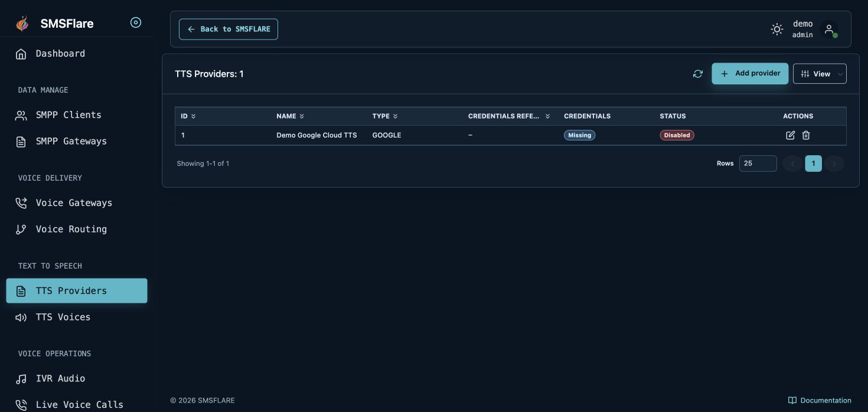Click the SMPP Clients people icon
Screen dimensions: 868x412
point(21,115)
